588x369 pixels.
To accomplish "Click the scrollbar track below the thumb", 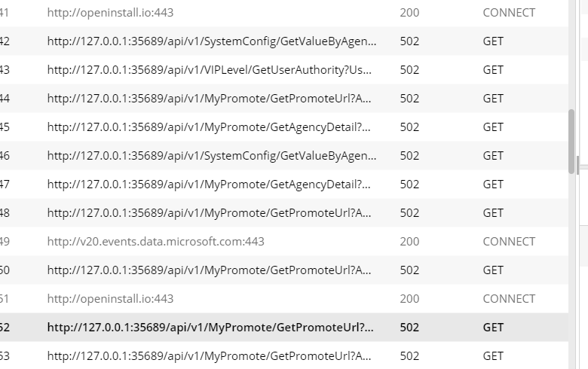I will coord(571,270).
